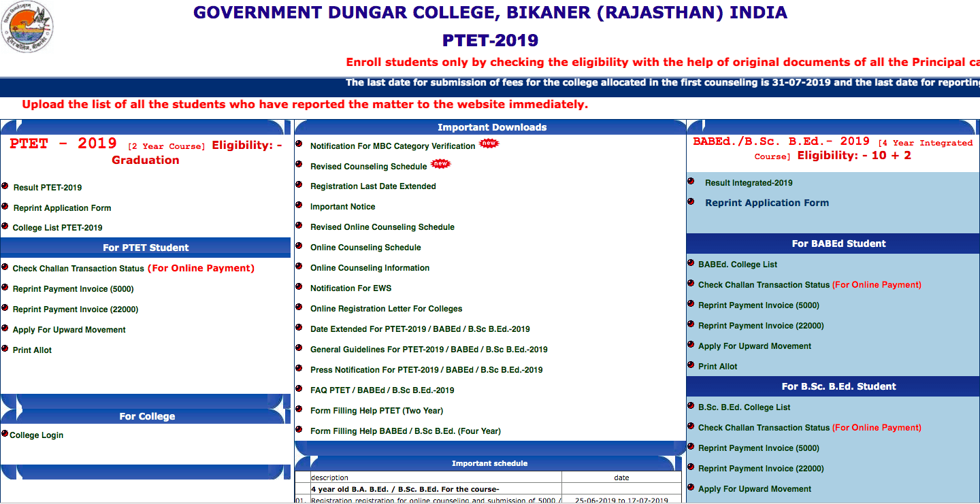Click the bullet beside BABEd. College List

(x=691, y=263)
